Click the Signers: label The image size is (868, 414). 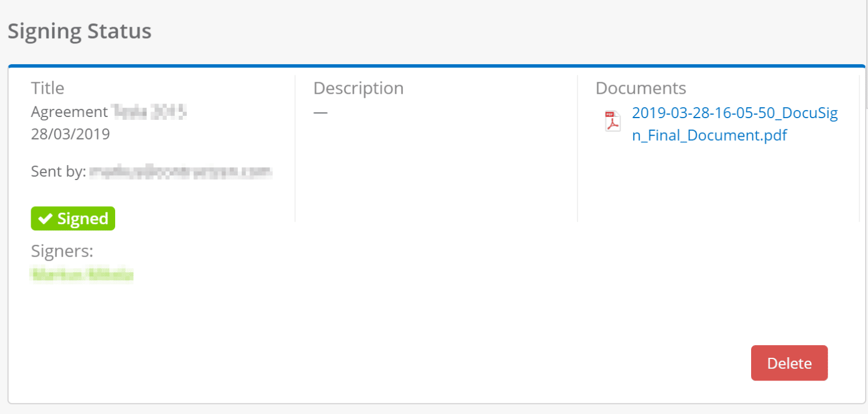pos(62,251)
